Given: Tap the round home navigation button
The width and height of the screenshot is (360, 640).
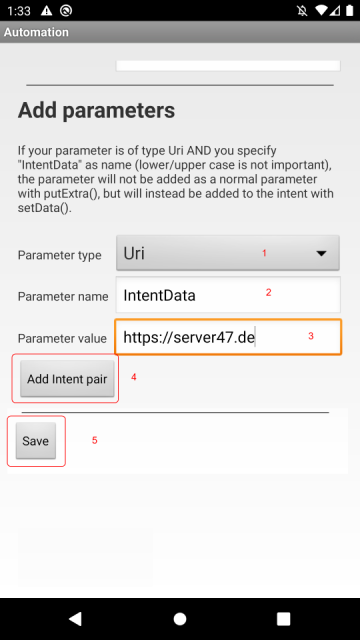Looking at the screenshot, I should coord(180,619).
